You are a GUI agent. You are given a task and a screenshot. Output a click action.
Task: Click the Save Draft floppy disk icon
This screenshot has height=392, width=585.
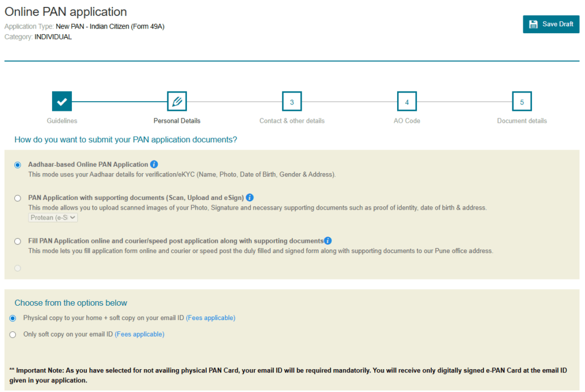534,24
